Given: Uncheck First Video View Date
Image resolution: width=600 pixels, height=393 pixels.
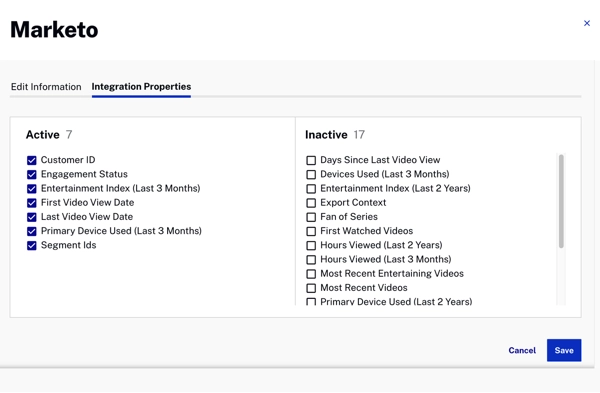Looking at the screenshot, I should click(x=32, y=203).
